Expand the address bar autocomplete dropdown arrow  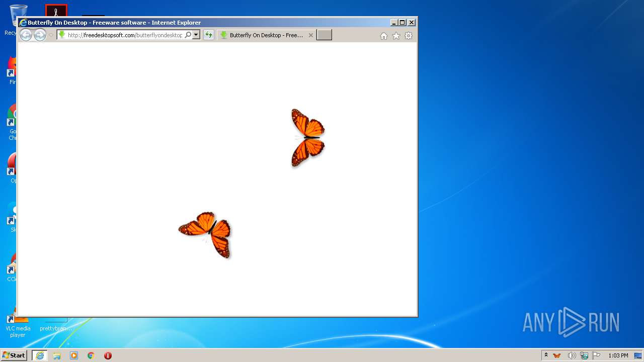tap(196, 35)
